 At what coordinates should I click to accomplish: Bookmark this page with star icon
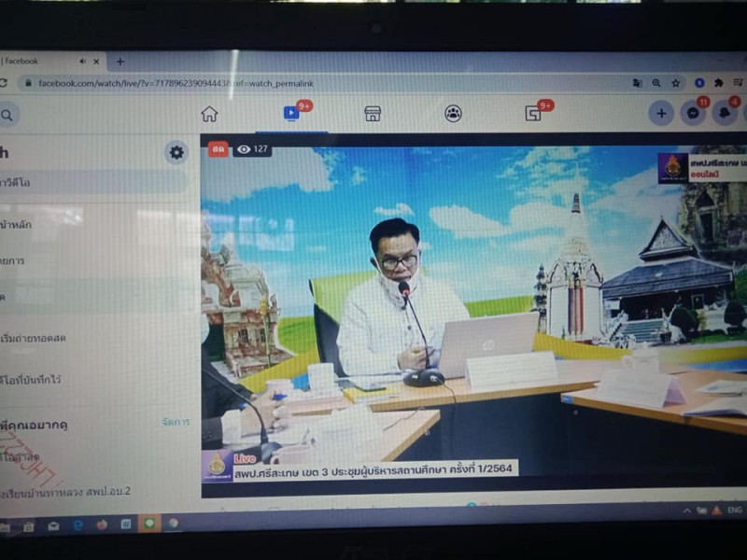coord(676,83)
